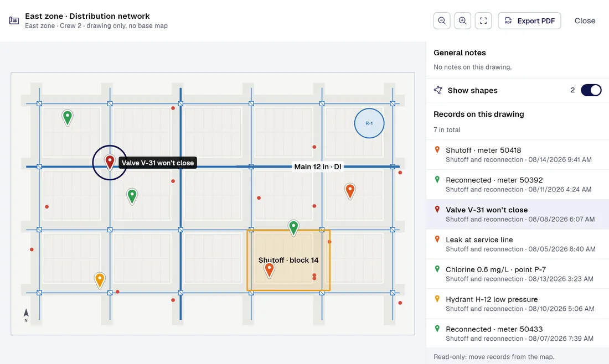
Task: Open the Reconnected · meter 50392 record
Action: click(517, 184)
